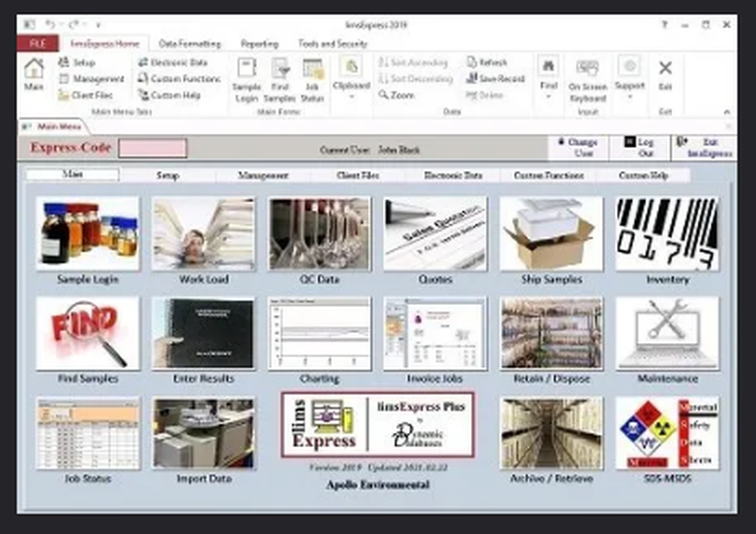Toggle the On Screen Keyboard
The width and height of the screenshot is (756, 534).
pos(587,80)
